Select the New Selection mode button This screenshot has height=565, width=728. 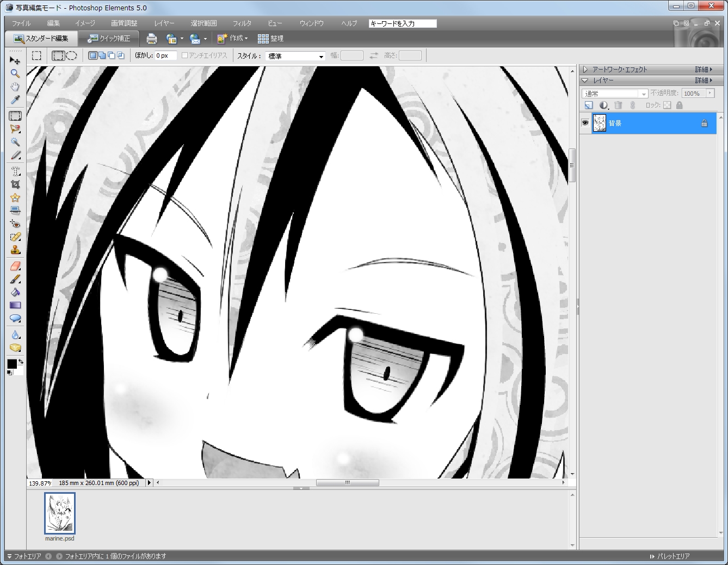[x=92, y=55]
